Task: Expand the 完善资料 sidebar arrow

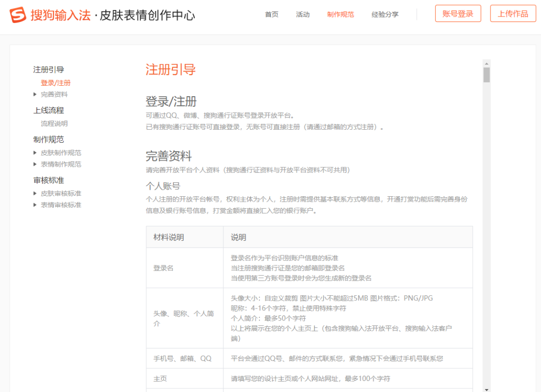Action: (35, 94)
